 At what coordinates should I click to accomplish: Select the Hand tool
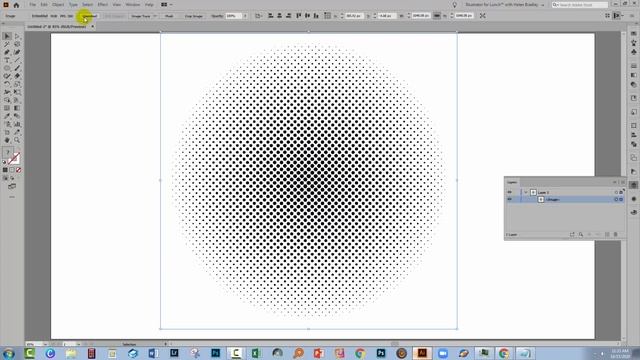click(x=7, y=140)
